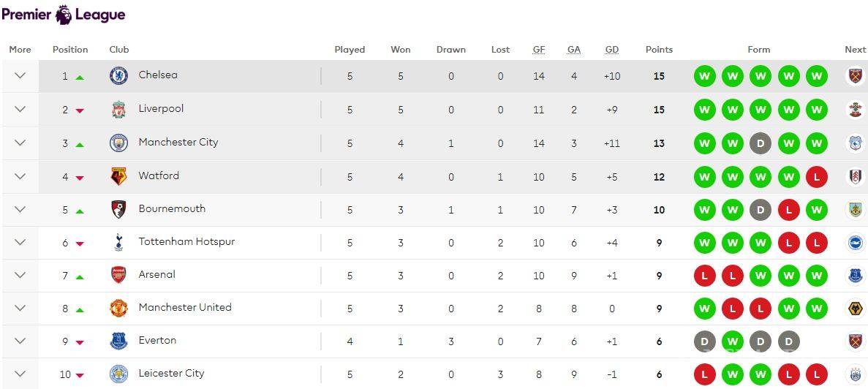Open the Tottenham Hotspur club link
868x389 pixels.
pyautogui.click(x=186, y=241)
